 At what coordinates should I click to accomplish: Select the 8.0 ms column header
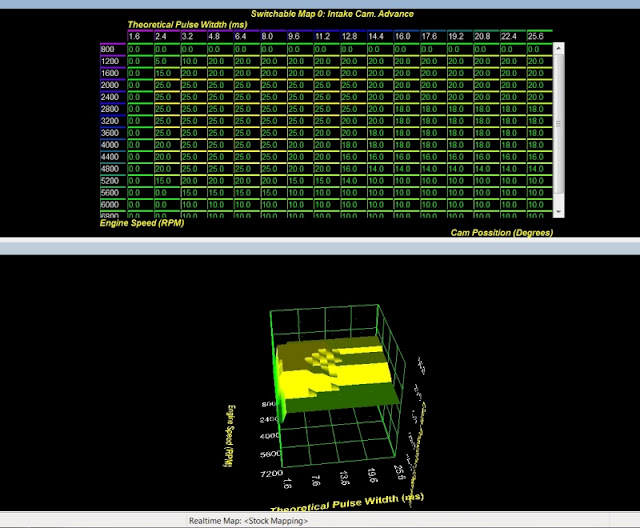click(273, 36)
